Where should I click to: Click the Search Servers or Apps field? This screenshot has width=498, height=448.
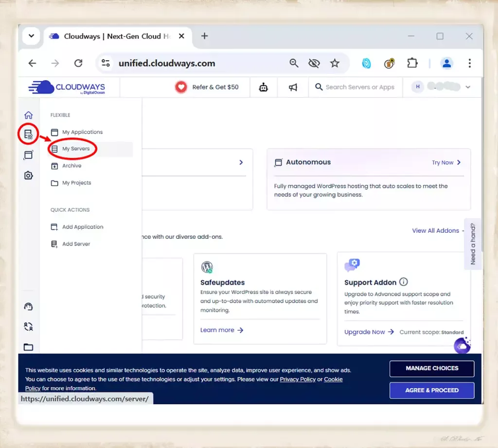(359, 87)
